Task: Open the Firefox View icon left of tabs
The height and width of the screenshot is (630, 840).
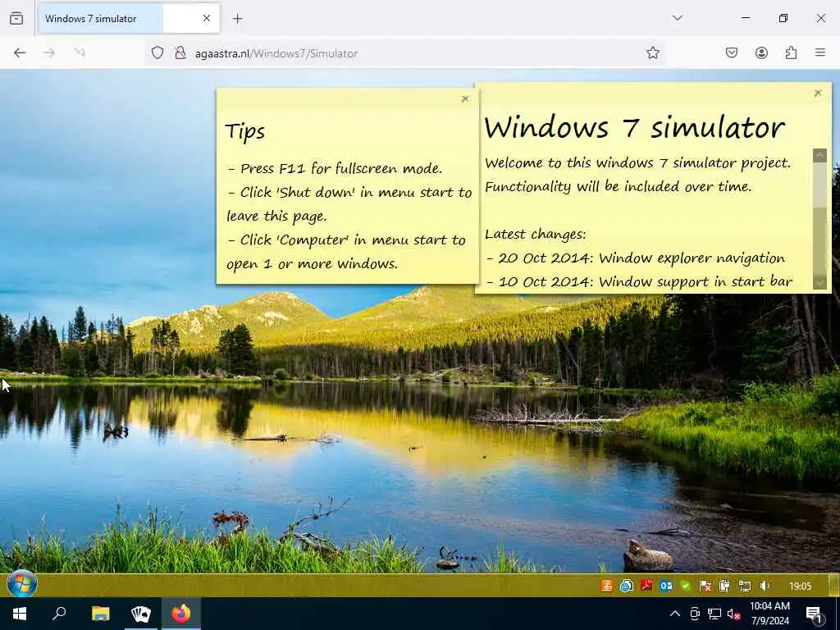Action: pyautogui.click(x=16, y=18)
